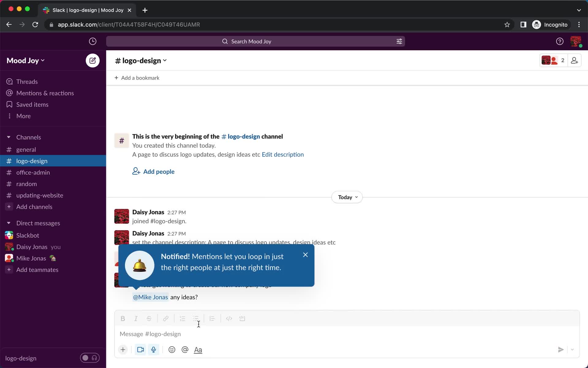Insert a link in message
Image resolution: width=588 pixels, height=368 pixels.
(166, 319)
